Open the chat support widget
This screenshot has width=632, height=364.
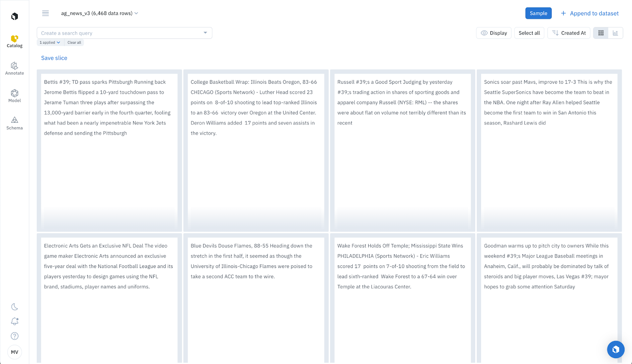(x=616, y=349)
